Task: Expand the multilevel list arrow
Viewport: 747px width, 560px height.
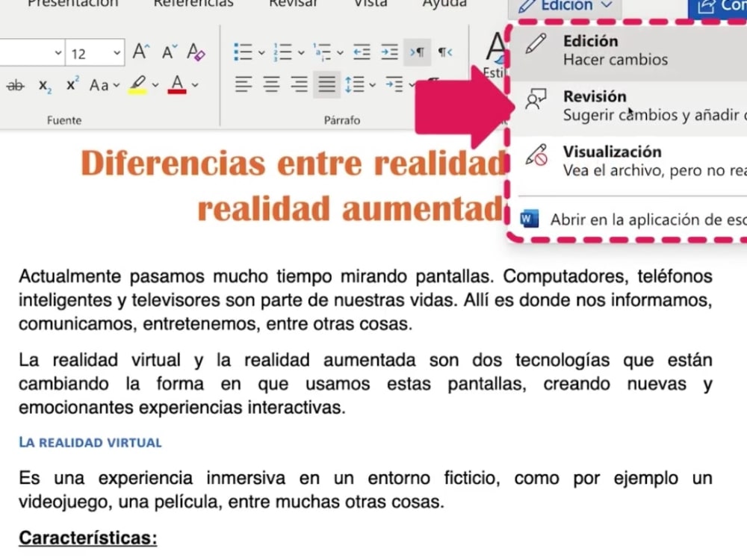Action: tap(340, 52)
